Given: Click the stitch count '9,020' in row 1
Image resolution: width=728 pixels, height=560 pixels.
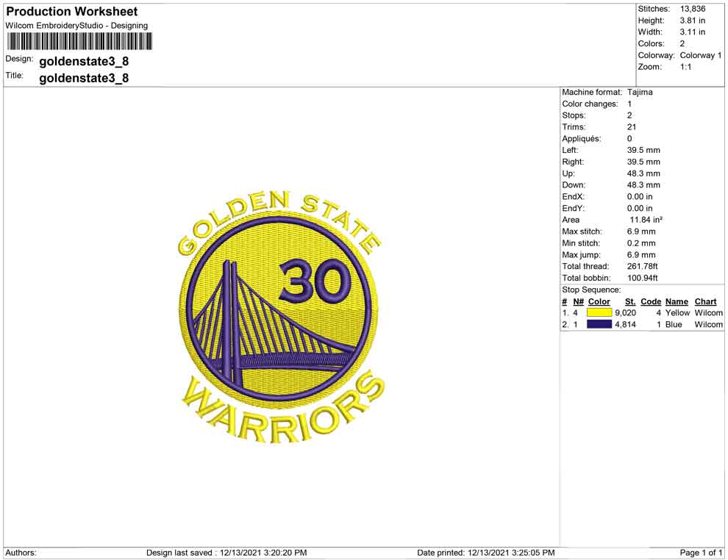Looking at the screenshot, I should tap(625, 313).
